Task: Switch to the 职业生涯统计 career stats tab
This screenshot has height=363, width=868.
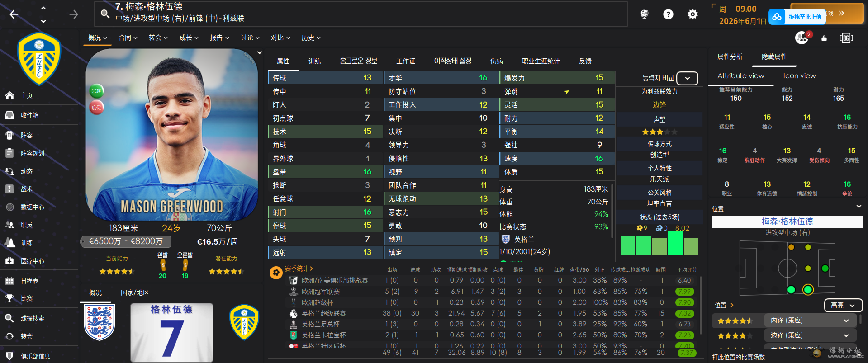Action: pyautogui.click(x=541, y=61)
